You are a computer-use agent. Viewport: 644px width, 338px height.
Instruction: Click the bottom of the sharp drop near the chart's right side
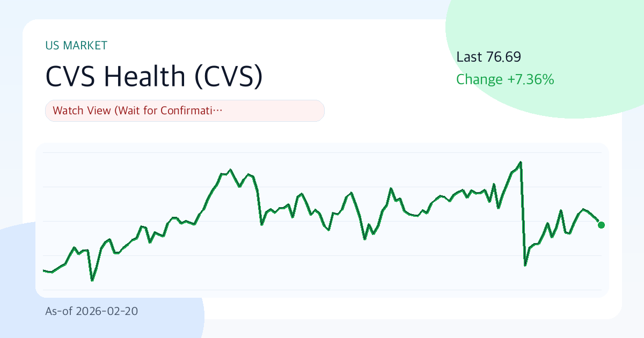tap(525, 265)
